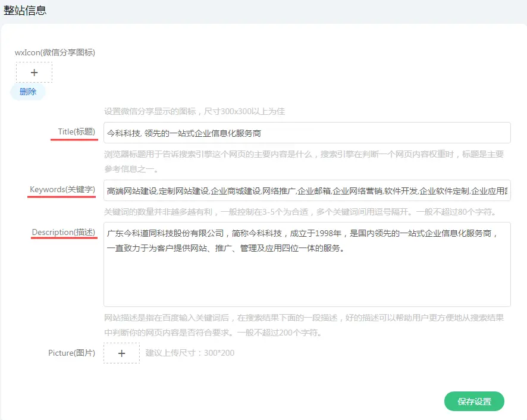Focus the Keywords(关键字) input field
527x420 pixels.
tap(307, 190)
